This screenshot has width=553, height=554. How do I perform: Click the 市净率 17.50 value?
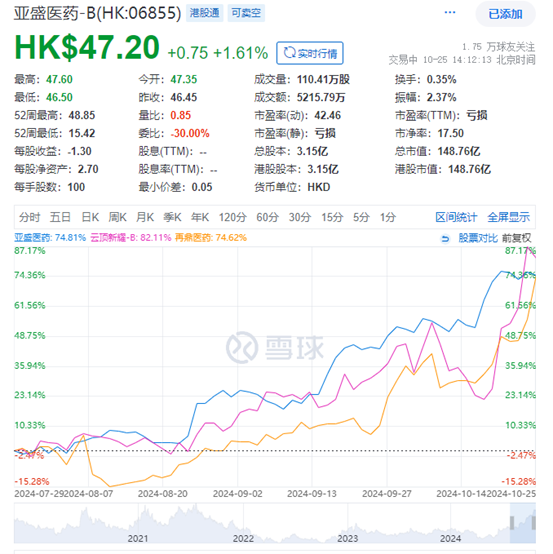pyautogui.click(x=451, y=133)
